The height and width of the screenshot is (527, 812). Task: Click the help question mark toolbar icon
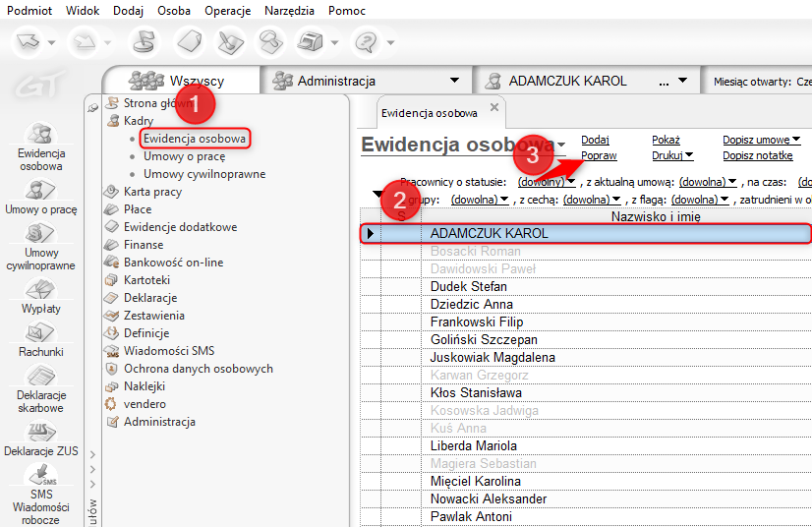tap(367, 42)
